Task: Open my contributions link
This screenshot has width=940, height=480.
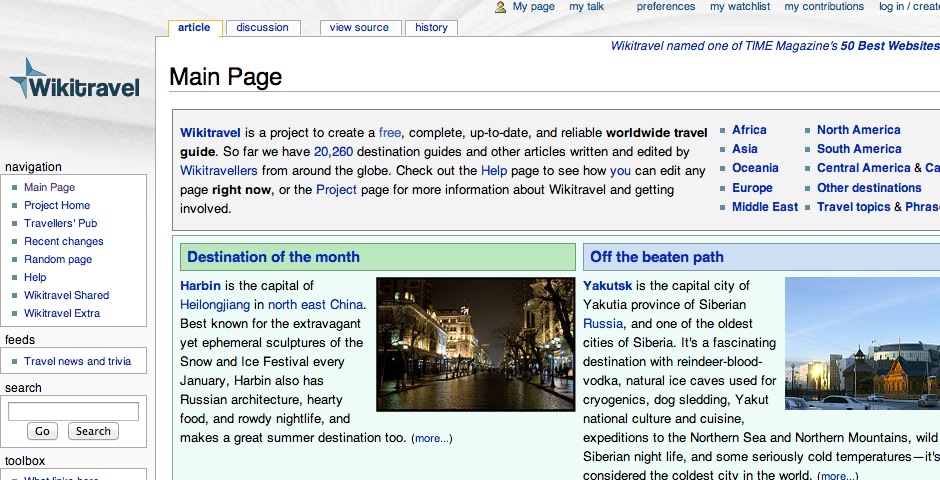Action: [824, 7]
